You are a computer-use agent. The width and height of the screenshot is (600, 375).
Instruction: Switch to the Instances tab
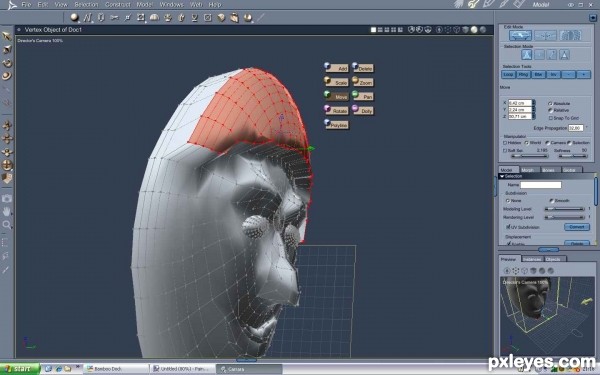point(532,259)
